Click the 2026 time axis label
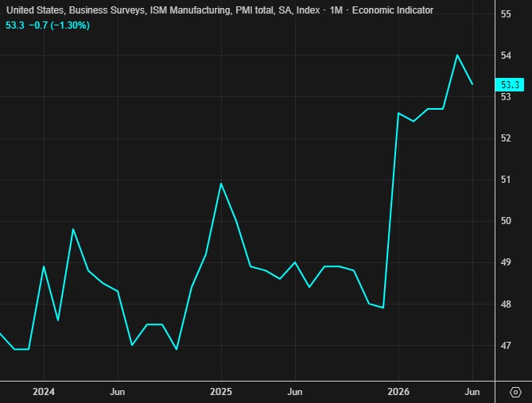Viewport: 532px width, 403px height. (x=398, y=392)
